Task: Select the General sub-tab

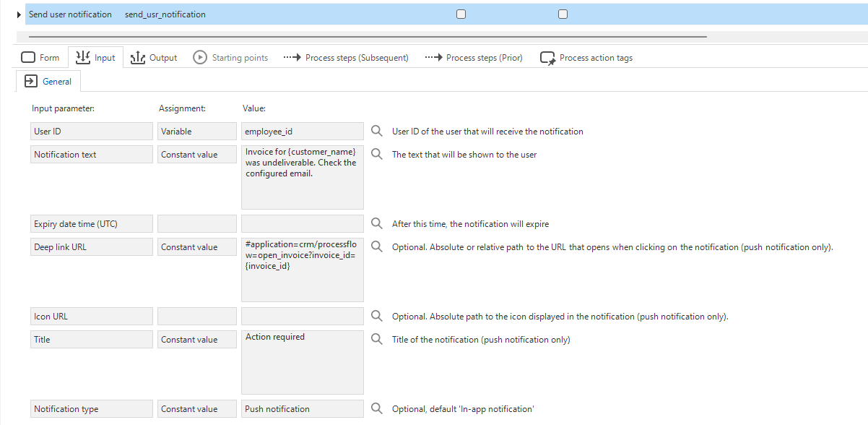Action: point(48,82)
